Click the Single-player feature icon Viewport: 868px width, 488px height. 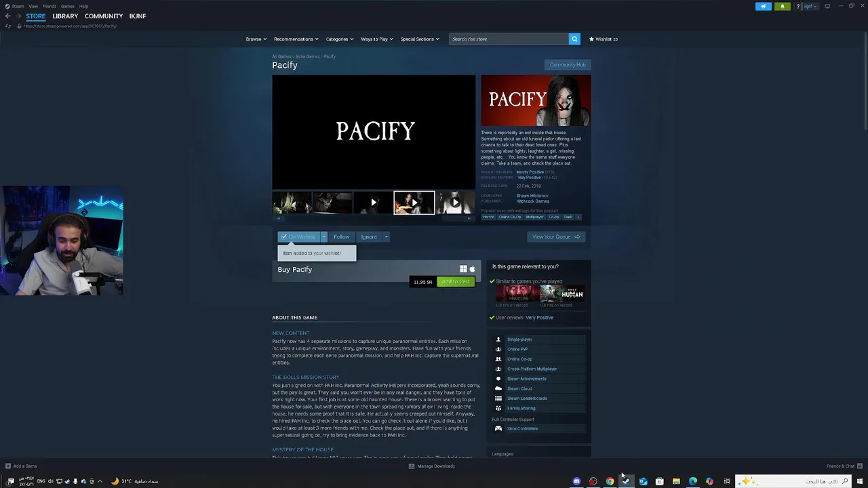[498, 340]
